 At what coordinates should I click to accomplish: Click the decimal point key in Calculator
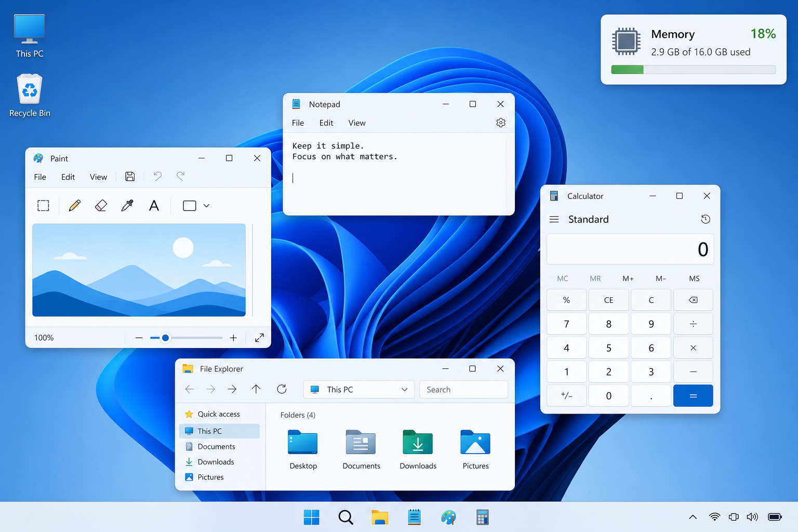(651, 396)
